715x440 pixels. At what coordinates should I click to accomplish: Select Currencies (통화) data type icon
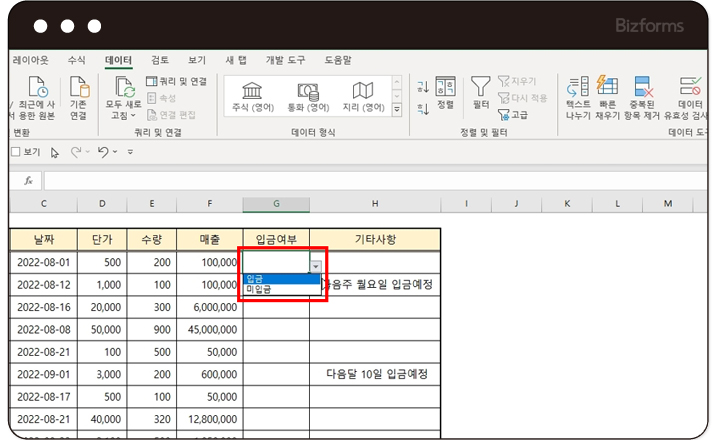point(308,96)
